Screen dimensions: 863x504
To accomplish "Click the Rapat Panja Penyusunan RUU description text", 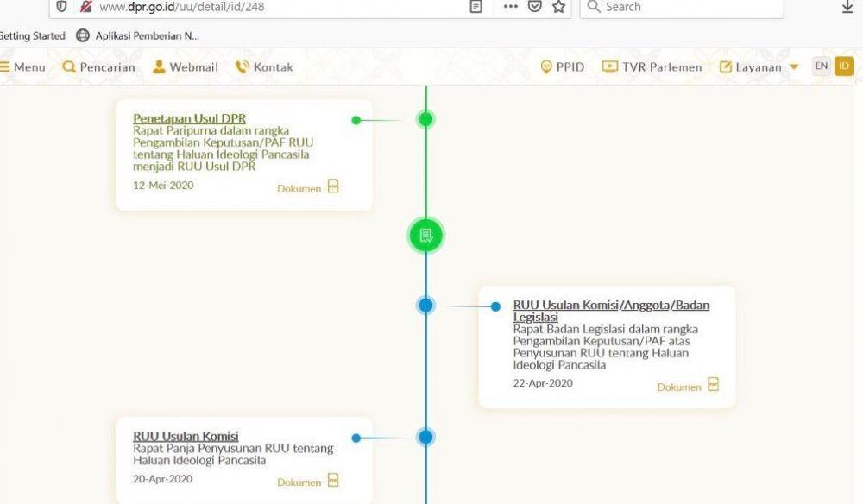I will click(233, 455).
